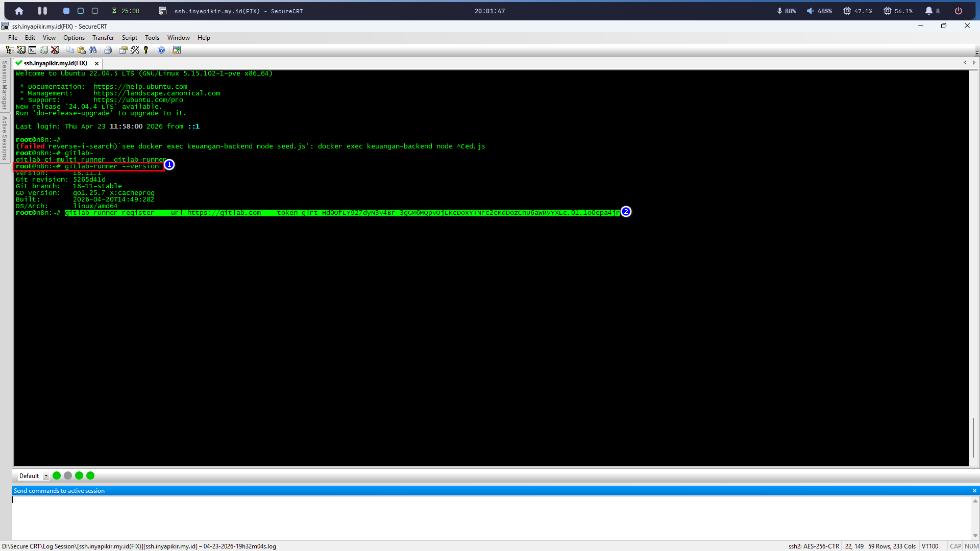
Task: Open the Default button bar dropdown
Action: tap(45, 476)
